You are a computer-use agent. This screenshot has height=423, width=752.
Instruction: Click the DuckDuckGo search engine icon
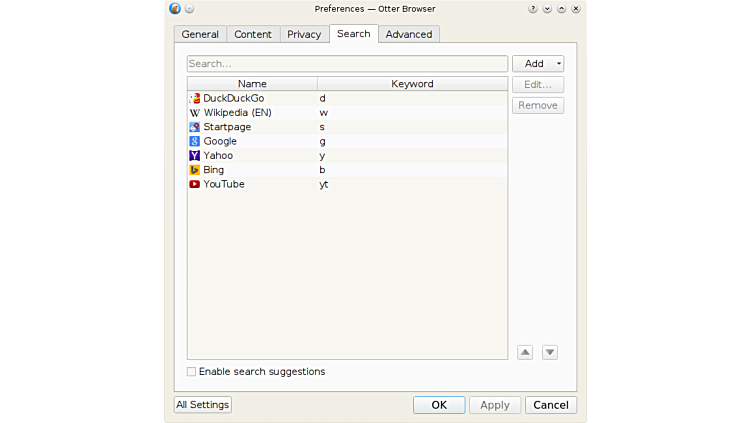[x=195, y=98]
